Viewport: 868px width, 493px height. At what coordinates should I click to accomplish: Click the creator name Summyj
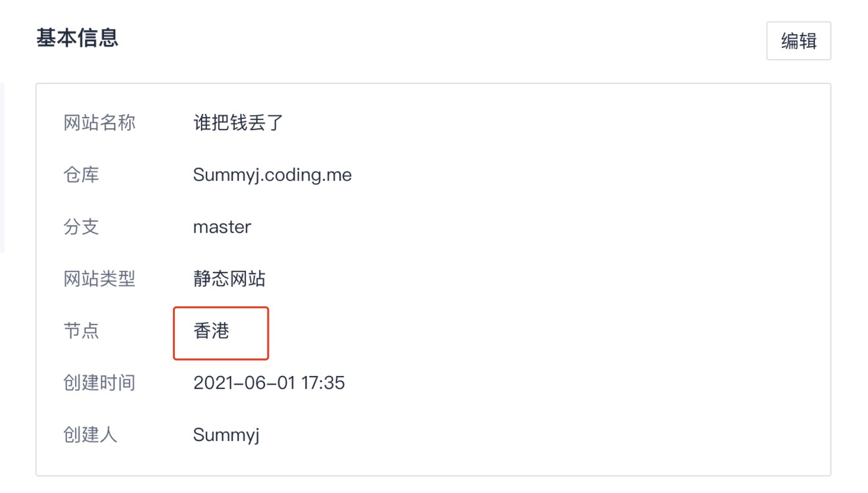226,435
